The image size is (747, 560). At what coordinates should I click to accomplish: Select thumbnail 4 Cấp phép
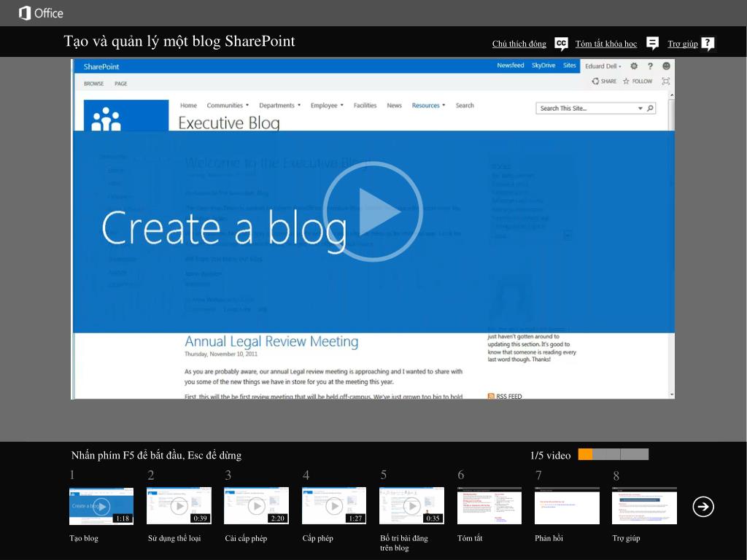tap(334, 506)
